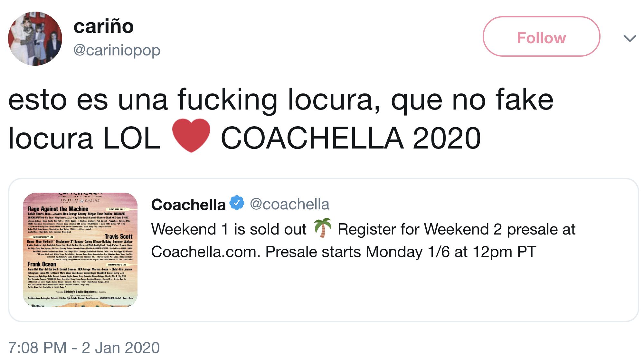Open the tweet options chevron menu
Image resolution: width=644 pixels, height=355 pixels.
[x=630, y=38]
